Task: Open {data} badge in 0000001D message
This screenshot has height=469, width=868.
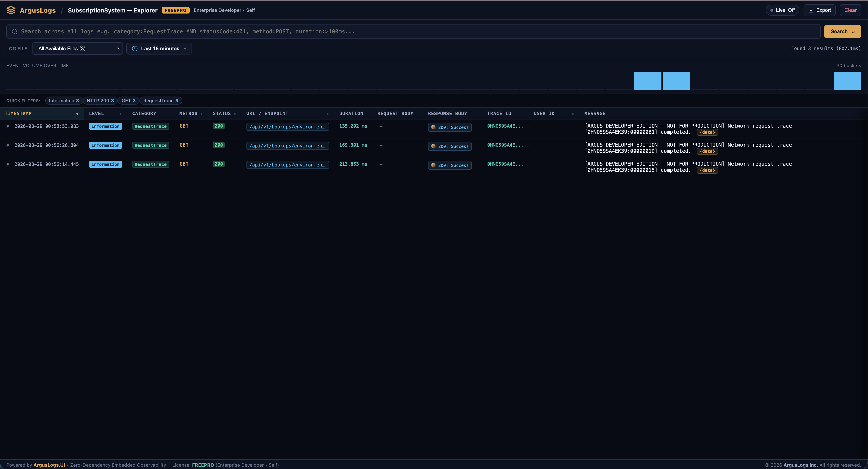Action: coord(707,151)
